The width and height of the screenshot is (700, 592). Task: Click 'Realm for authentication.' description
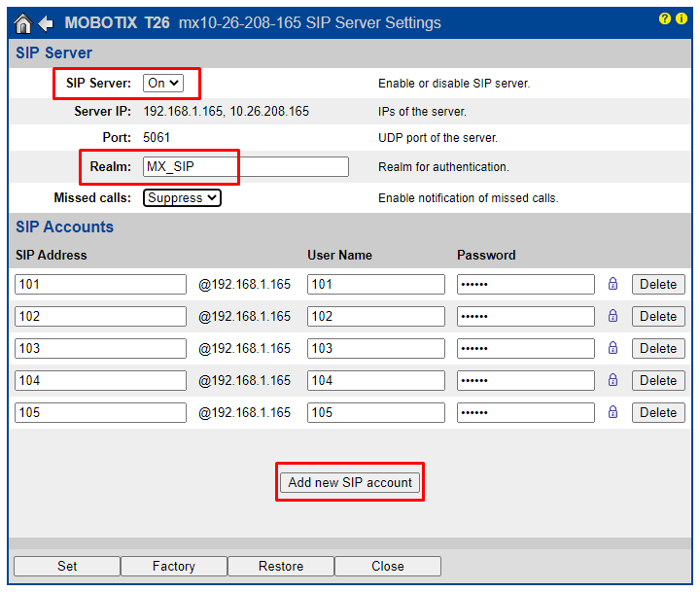[x=443, y=167]
